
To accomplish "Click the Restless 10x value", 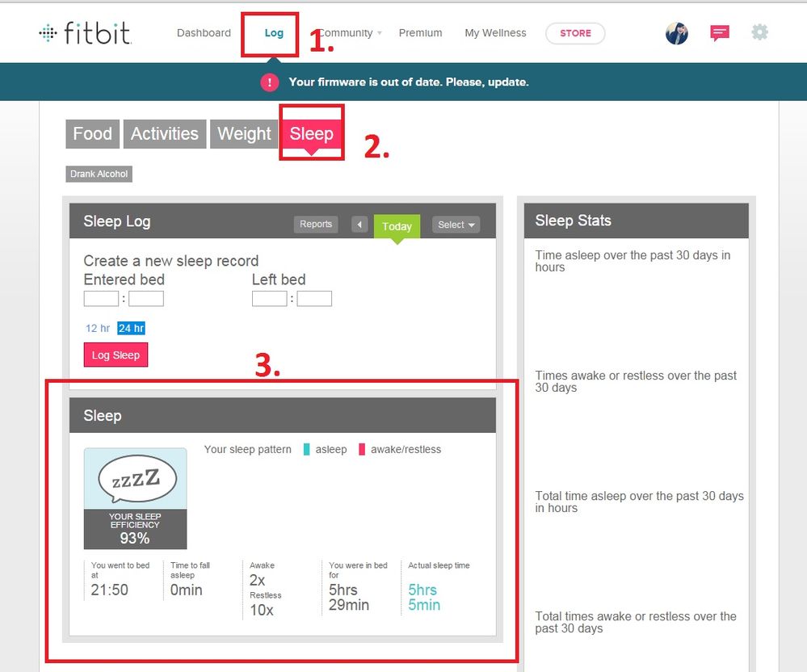I will (x=262, y=611).
